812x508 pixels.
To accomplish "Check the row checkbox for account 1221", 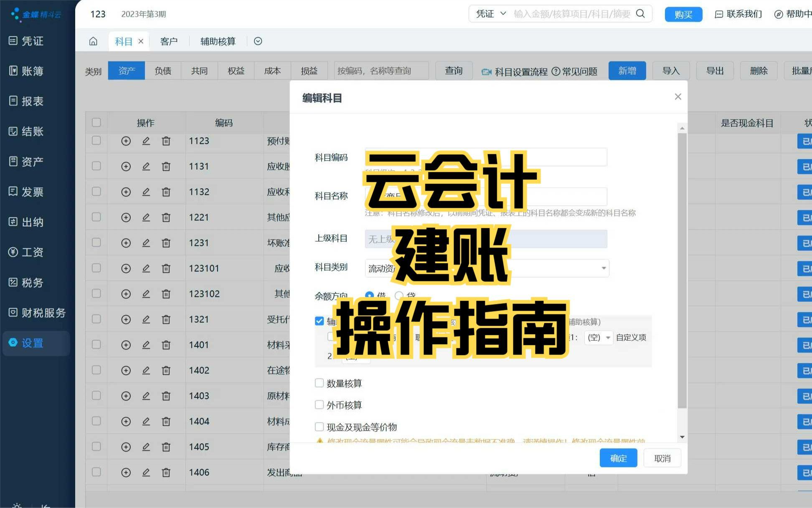I will (96, 217).
